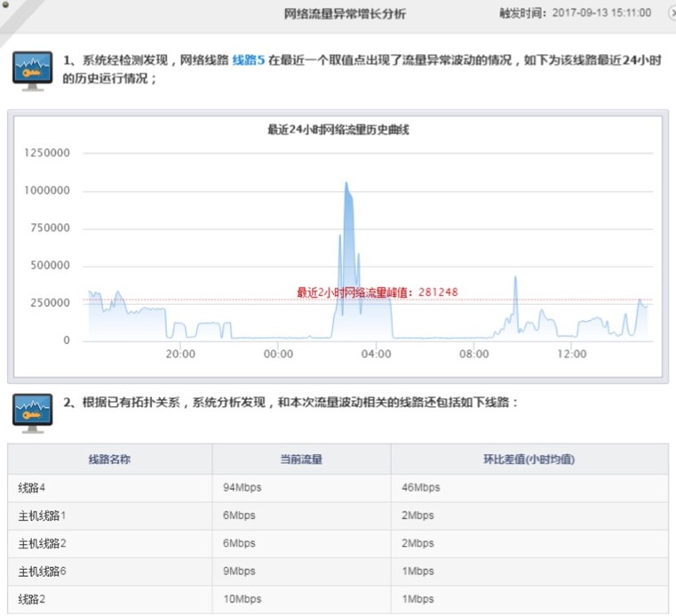Click the red 最近2小时网络流量峰值 label

(x=377, y=292)
